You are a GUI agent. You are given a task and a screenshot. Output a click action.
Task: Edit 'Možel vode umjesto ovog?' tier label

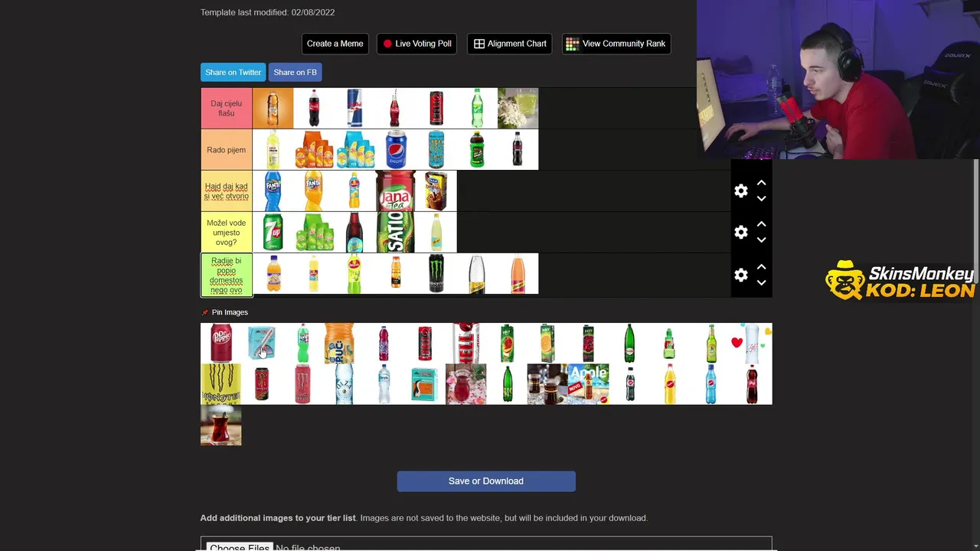coord(226,233)
